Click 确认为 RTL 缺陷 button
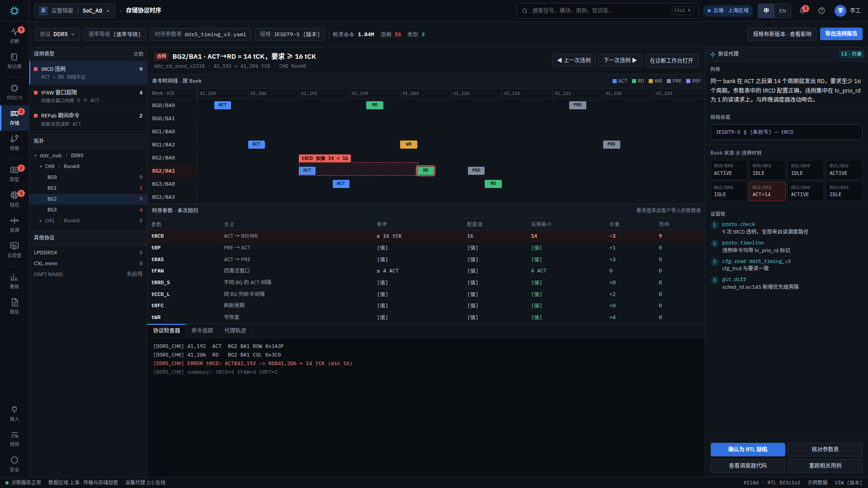This screenshot has height=488, width=868. [x=748, y=449]
